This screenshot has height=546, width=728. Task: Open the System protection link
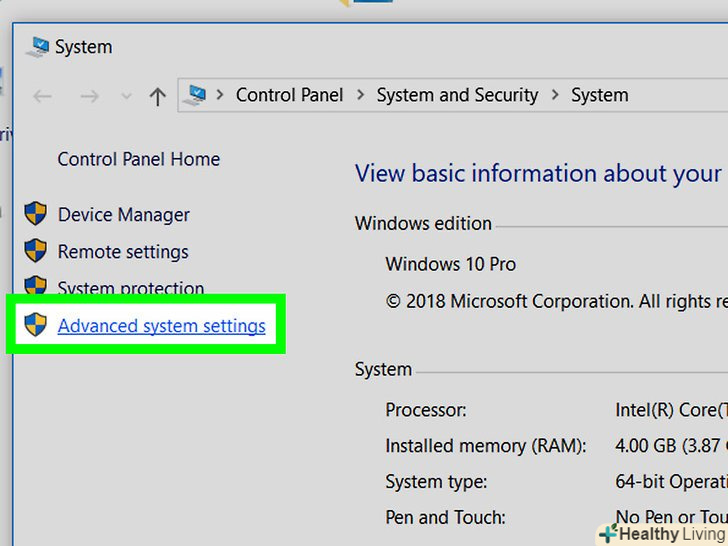(131, 288)
